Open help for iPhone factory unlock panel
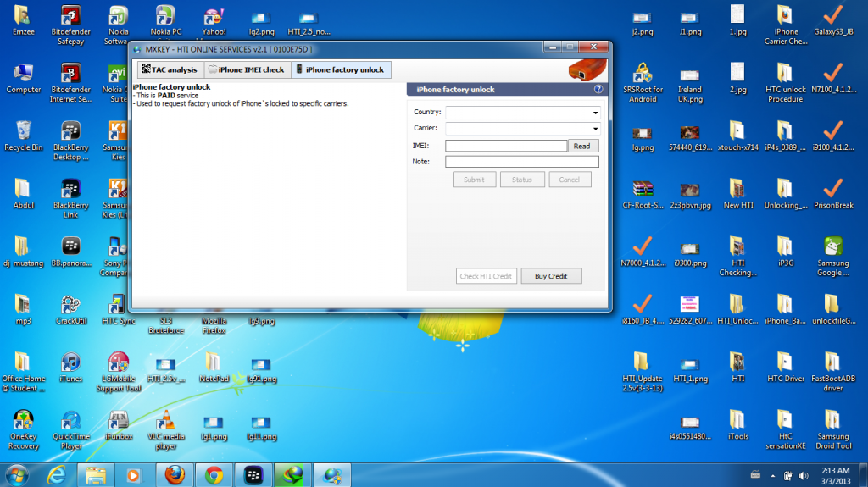Screen dimensions: 868x487 pyautogui.click(x=598, y=89)
